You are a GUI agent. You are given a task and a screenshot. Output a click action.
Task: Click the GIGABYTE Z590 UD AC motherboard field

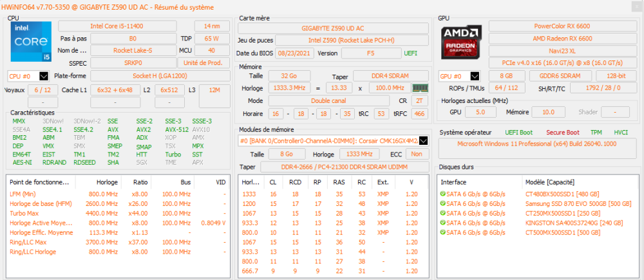(333, 28)
